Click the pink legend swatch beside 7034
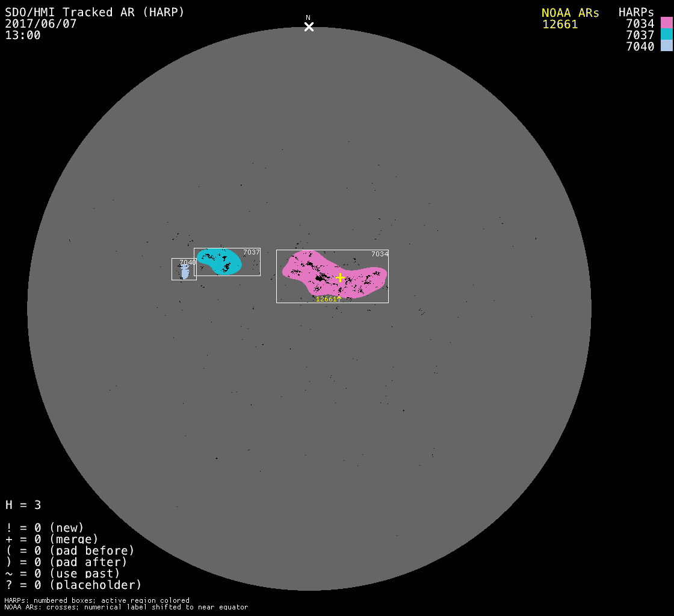Viewport: 674px width, 616px height. [x=666, y=23]
